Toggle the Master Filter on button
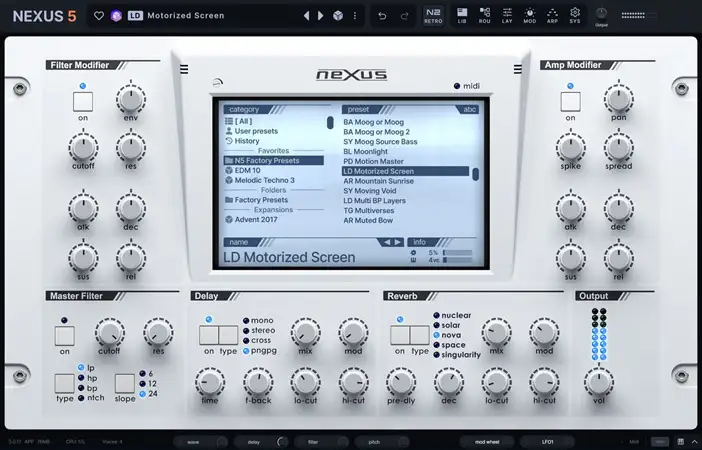 pyautogui.click(x=64, y=336)
